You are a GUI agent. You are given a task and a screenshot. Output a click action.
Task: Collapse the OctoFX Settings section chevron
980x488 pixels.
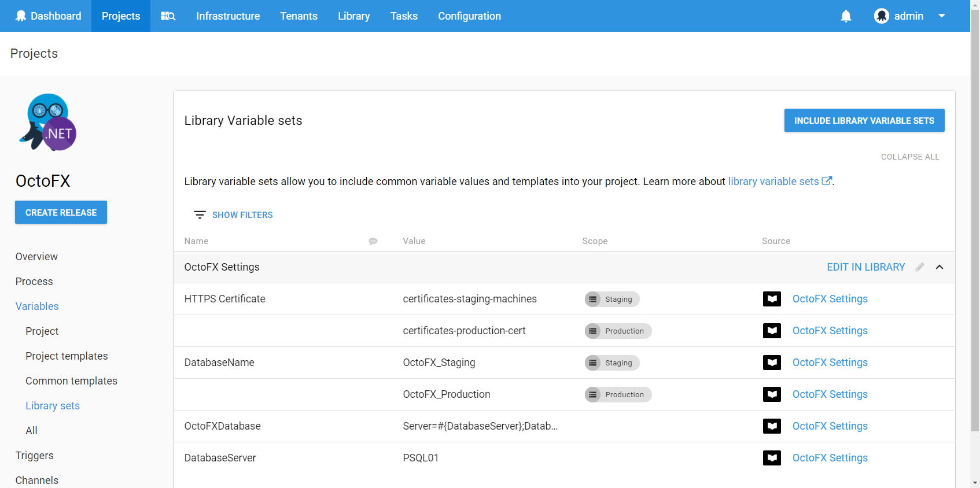(940, 267)
